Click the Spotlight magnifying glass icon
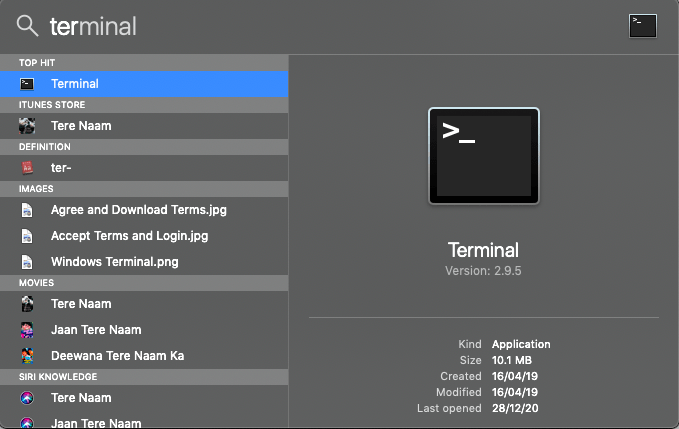Image resolution: width=679 pixels, height=429 pixels. click(27, 26)
